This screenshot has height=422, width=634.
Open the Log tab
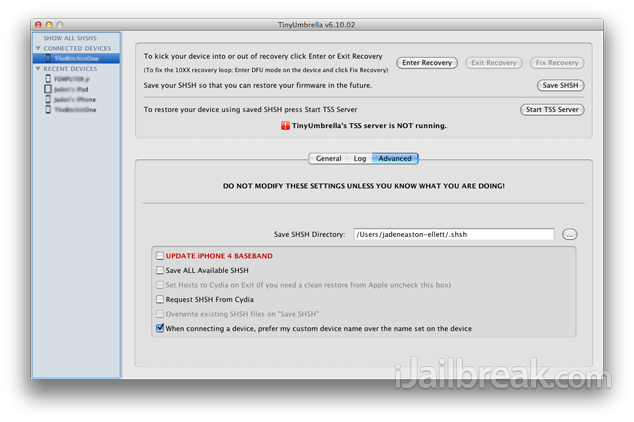pyautogui.click(x=360, y=158)
